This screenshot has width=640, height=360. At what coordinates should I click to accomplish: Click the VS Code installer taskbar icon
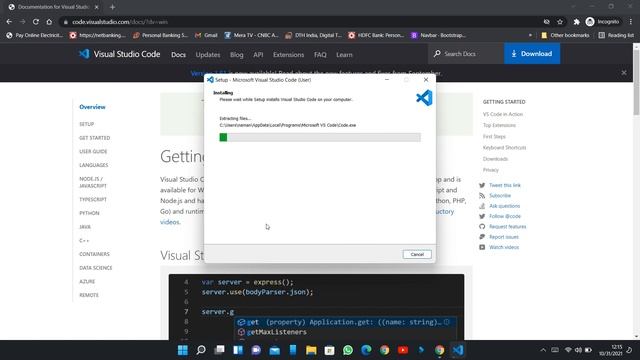click(x=458, y=350)
